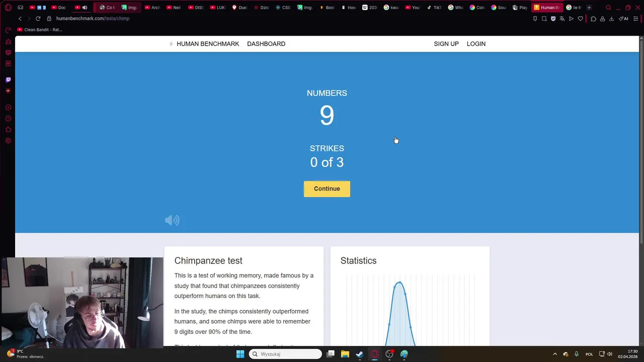Switch to the audio-playing YouTube tab

tap(80, 8)
